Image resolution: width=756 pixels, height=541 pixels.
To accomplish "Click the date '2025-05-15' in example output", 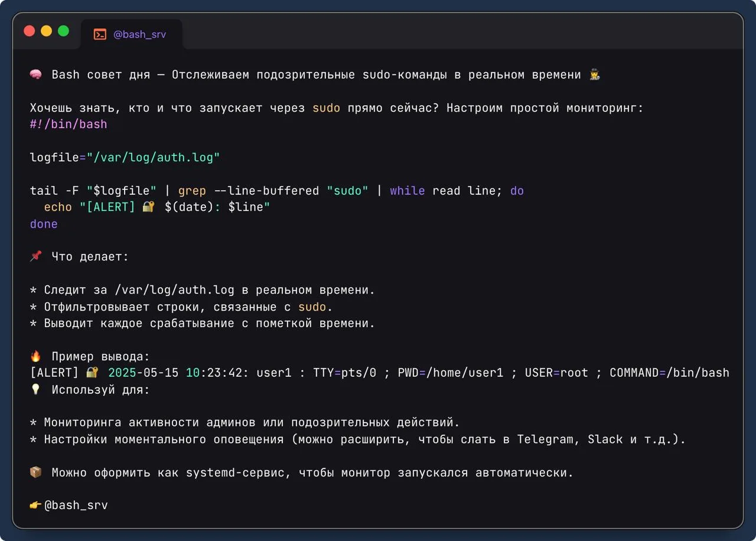I will pos(144,373).
